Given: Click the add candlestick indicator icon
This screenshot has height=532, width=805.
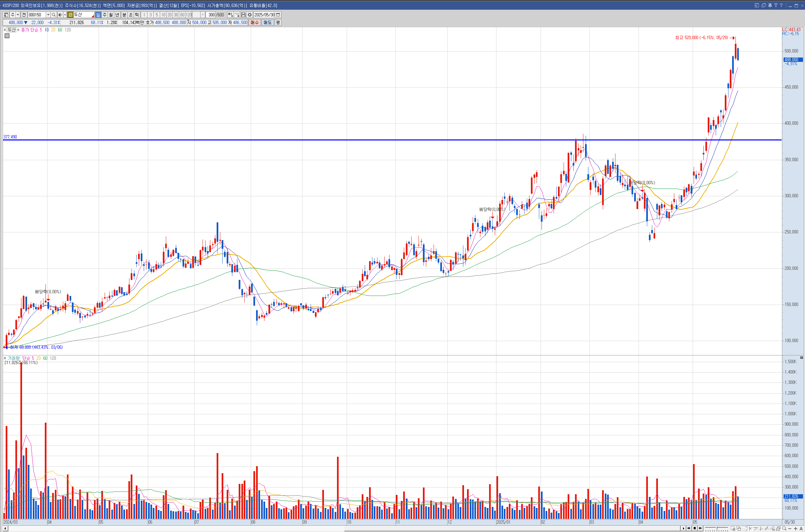Looking at the screenshot, I should (230, 15).
